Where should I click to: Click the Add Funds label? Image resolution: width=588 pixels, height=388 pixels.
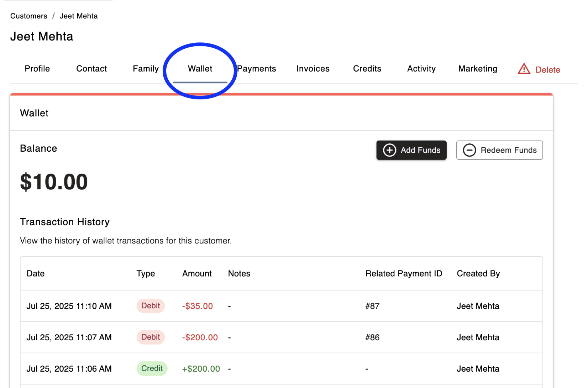tap(421, 150)
